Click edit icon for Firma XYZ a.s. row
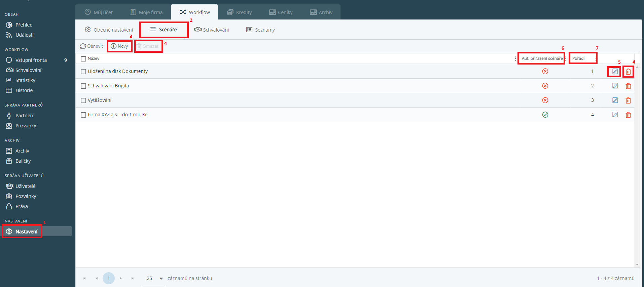Viewport: 644px width, 287px height. (615, 115)
